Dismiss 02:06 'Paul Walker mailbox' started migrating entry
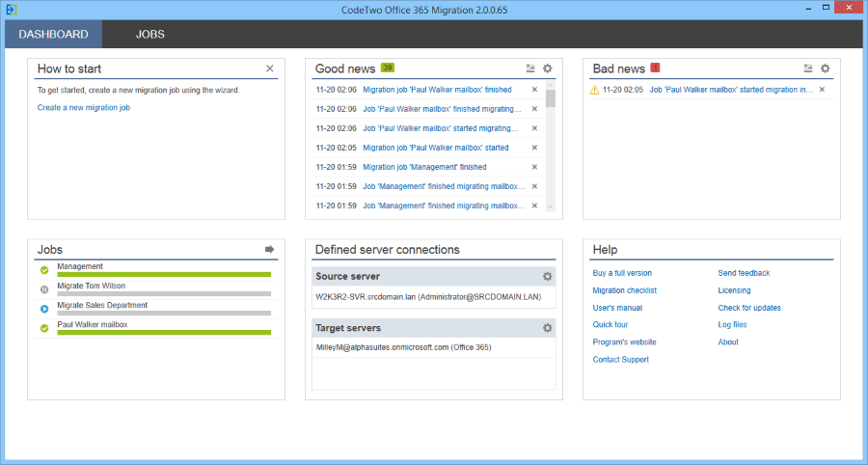The image size is (868, 465). tap(534, 128)
